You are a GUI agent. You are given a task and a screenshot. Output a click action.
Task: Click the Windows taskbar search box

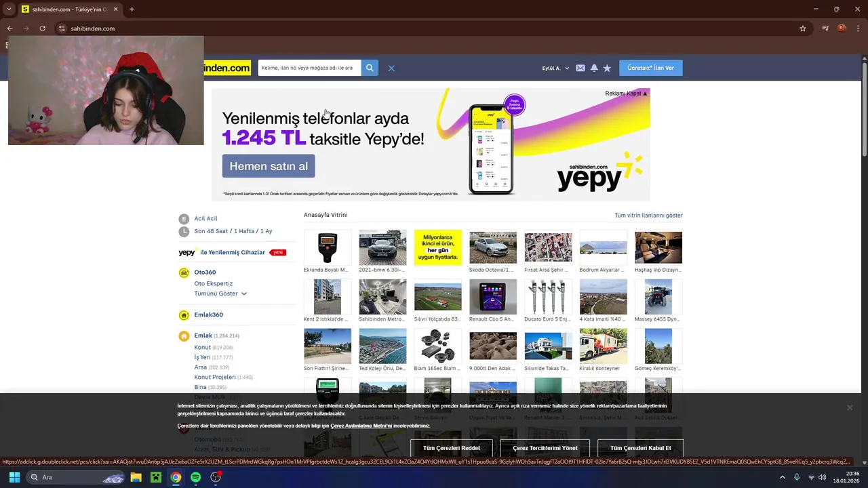pos(77,477)
